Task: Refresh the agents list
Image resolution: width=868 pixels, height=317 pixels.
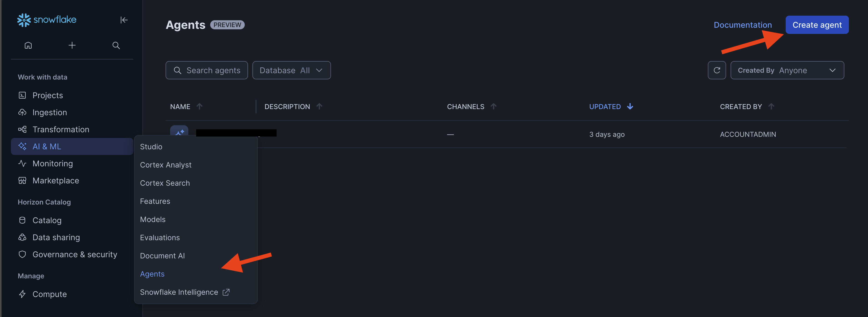Action: click(x=717, y=70)
